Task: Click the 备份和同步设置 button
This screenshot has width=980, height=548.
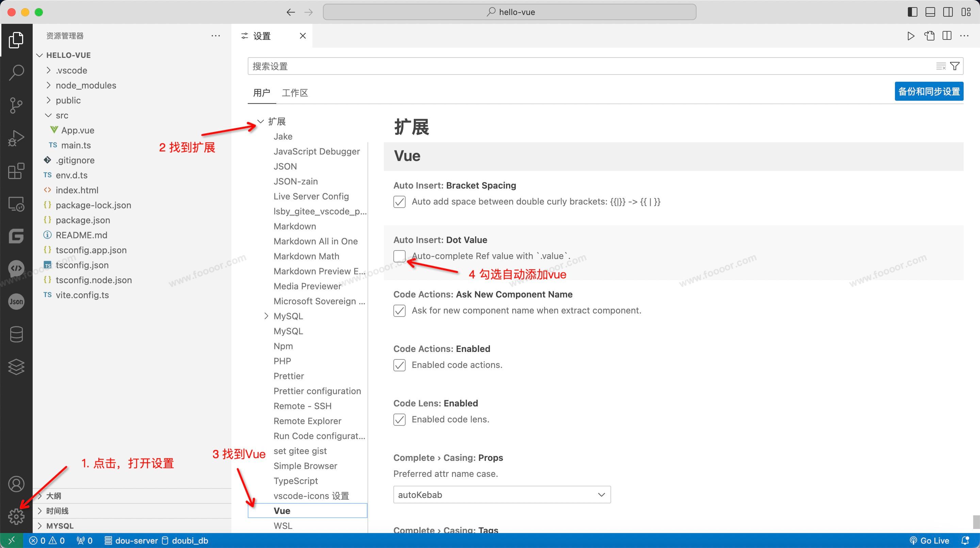Action: tap(929, 91)
